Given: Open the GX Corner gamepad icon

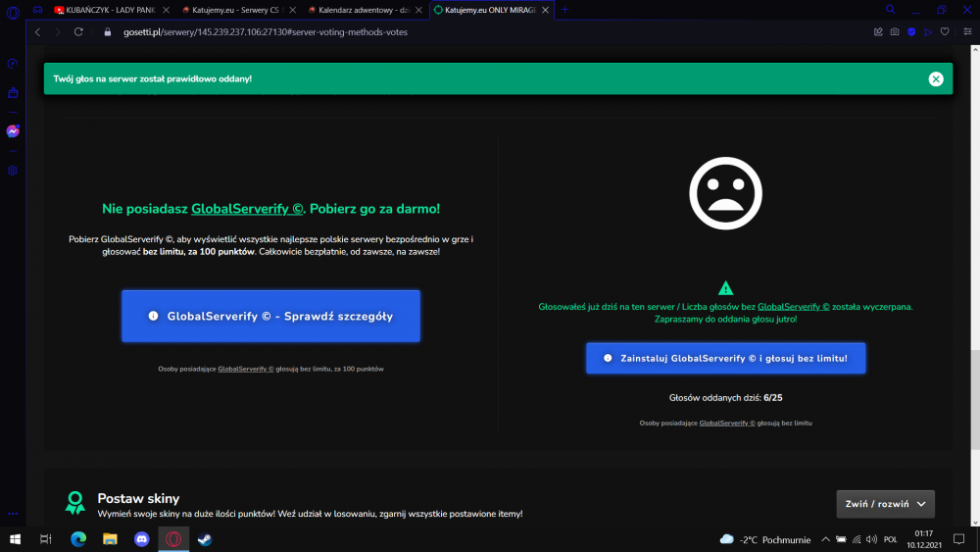Looking at the screenshot, I should tap(37, 10).
